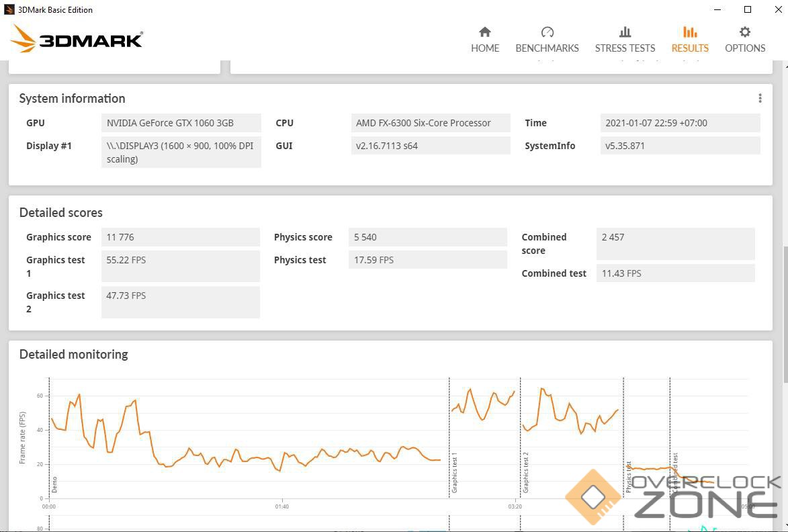788x532 pixels.
Task: Select the RESULTS tab
Action: (x=689, y=40)
